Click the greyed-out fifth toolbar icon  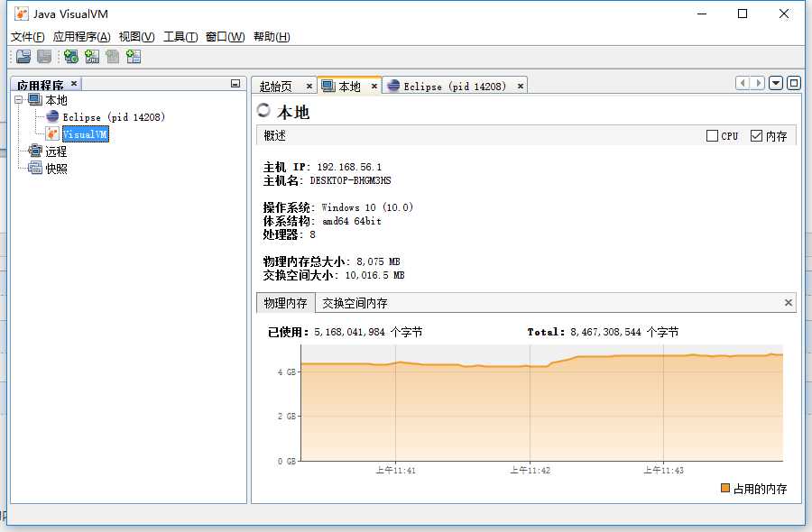point(113,57)
